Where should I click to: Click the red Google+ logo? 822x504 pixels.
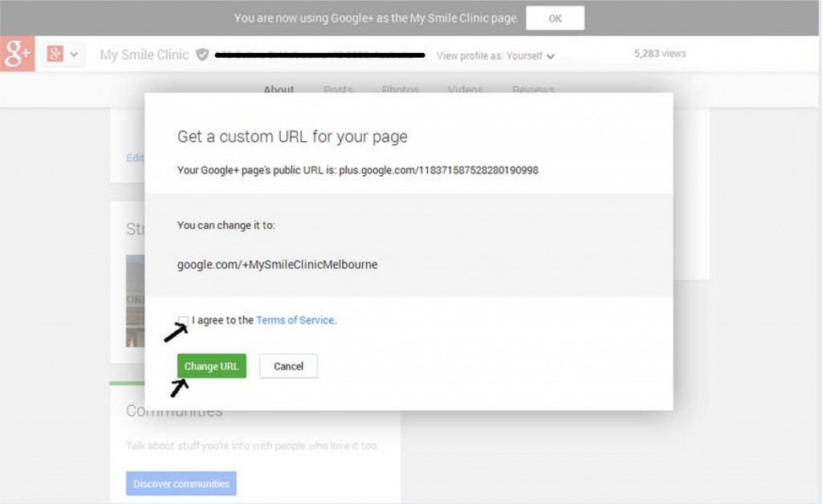click(x=16, y=55)
